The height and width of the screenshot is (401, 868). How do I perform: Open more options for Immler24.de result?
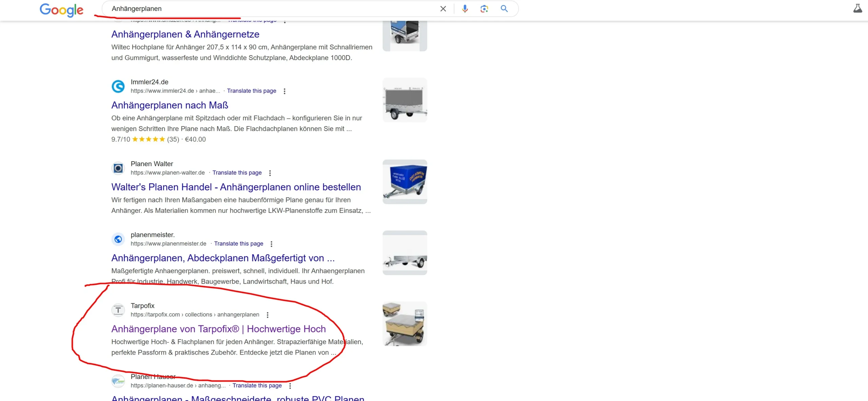(x=284, y=91)
